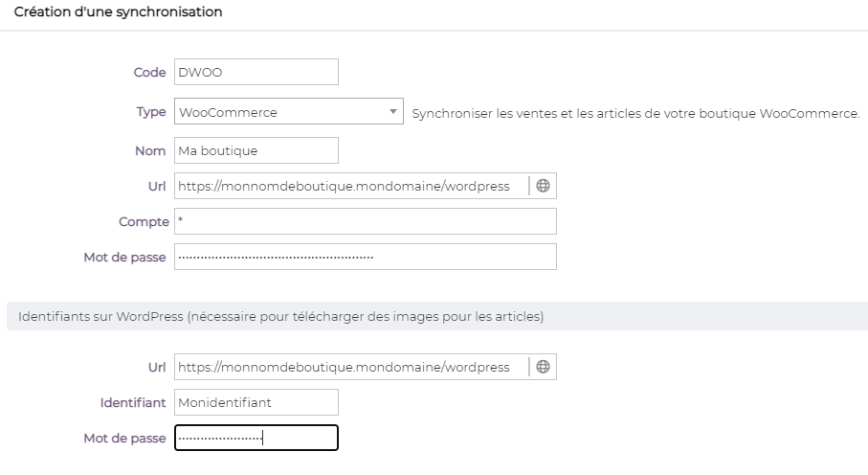Click into the Code field containing DWOO
The width and height of the screenshot is (868, 475).
[256, 73]
